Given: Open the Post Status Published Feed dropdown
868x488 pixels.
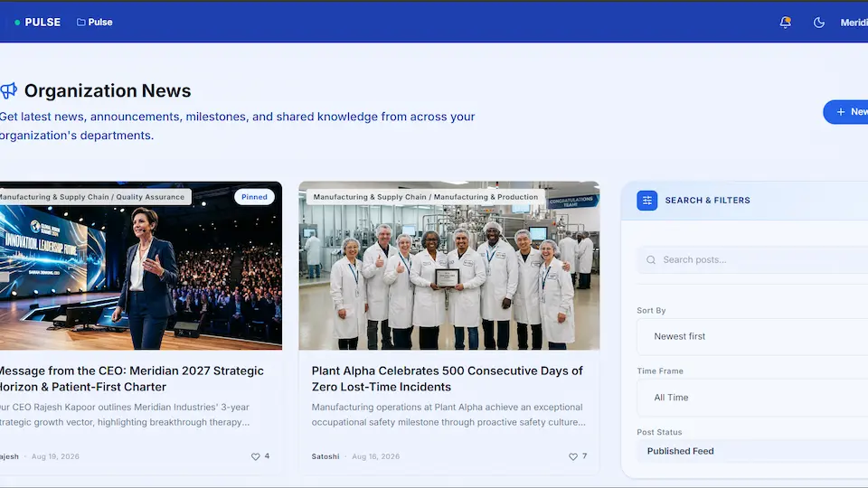Looking at the screenshot, I should (x=753, y=451).
